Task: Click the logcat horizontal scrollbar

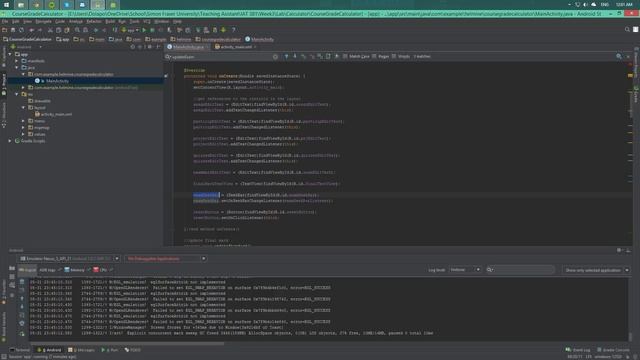Action: [x=127, y=343]
